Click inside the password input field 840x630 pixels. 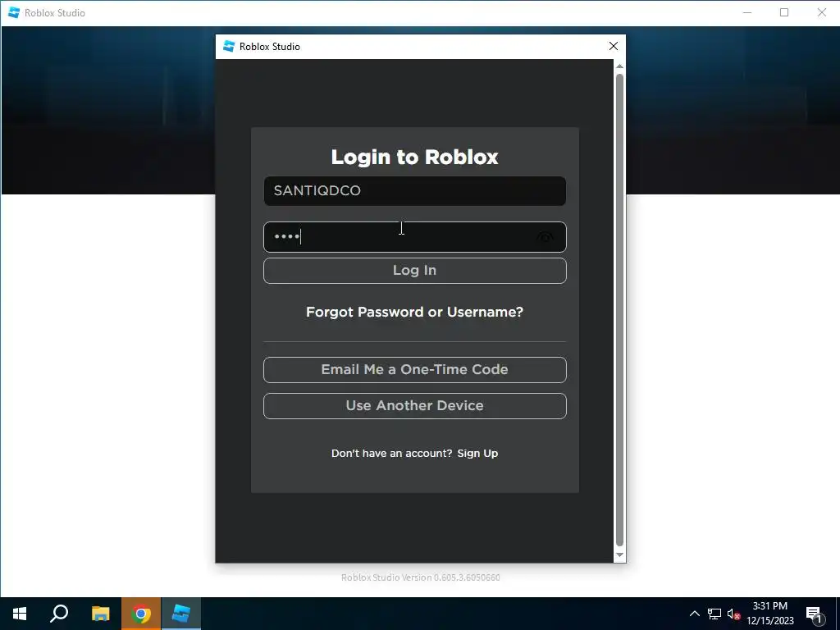[x=414, y=237]
